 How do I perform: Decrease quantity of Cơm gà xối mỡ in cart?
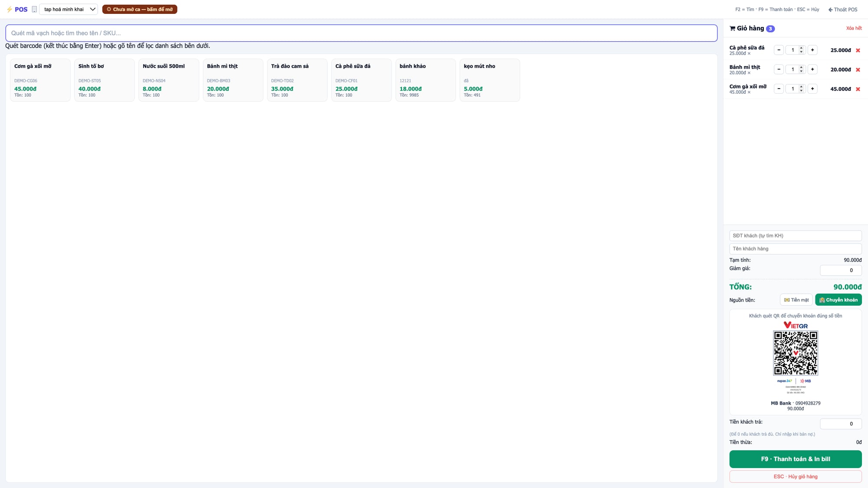779,89
